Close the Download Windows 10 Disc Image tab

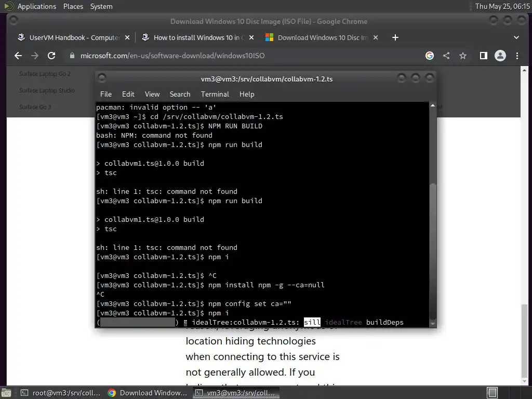tap(376, 37)
